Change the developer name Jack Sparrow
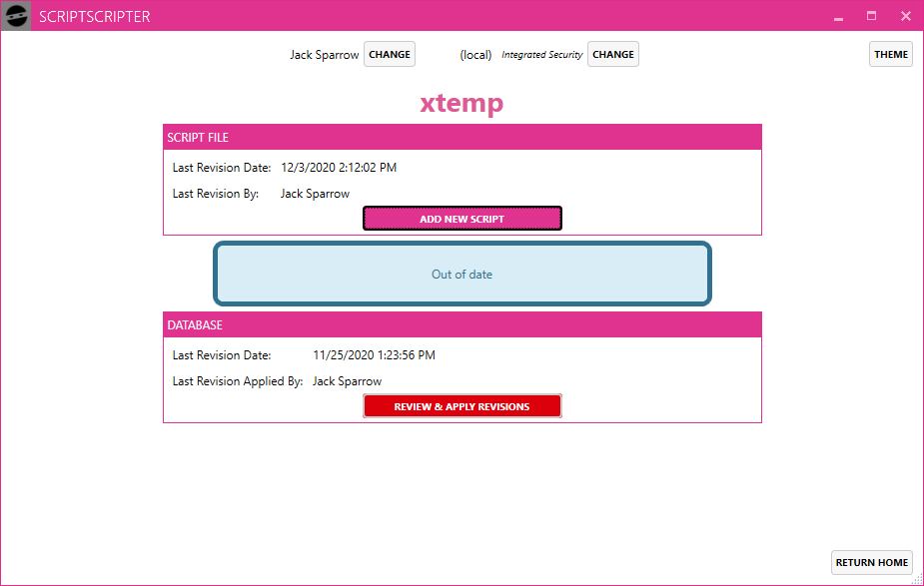Image resolution: width=924 pixels, height=586 pixels. tap(390, 54)
